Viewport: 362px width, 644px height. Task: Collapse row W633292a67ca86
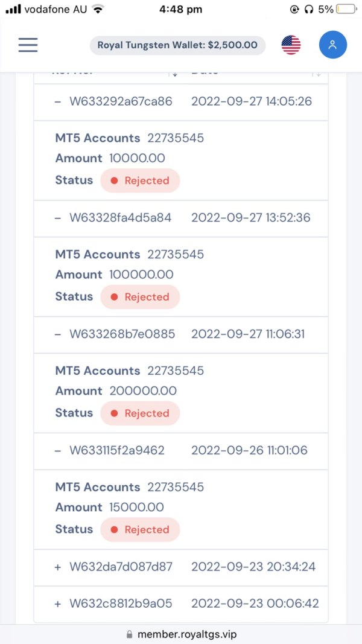click(58, 101)
